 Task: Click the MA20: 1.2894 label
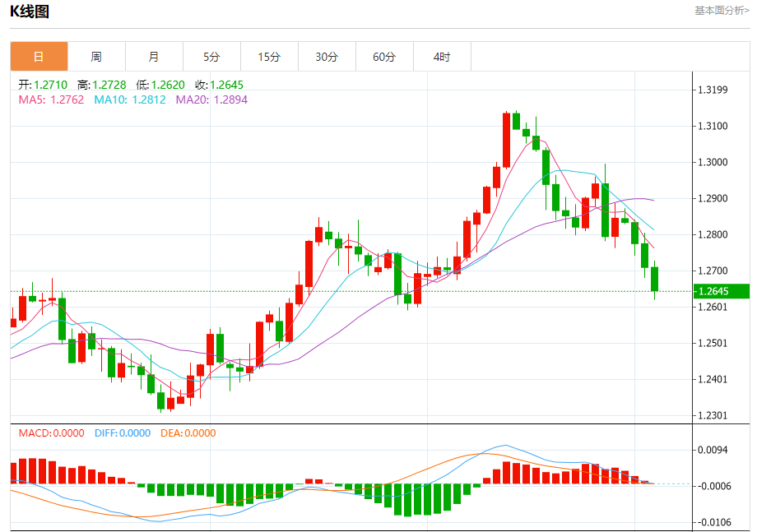(211, 99)
